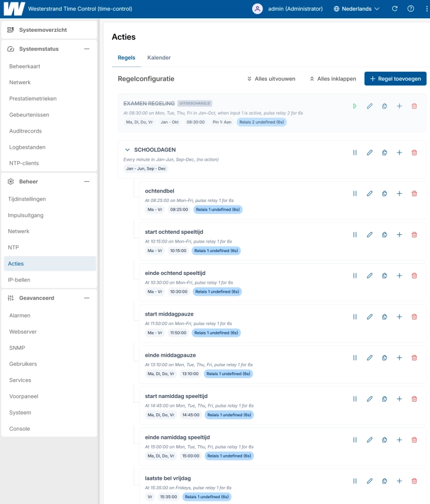Image resolution: width=430 pixels, height=504 pixels.
Task: Pause einde ochtend speeltijd rule
Action: coord(355,276)
